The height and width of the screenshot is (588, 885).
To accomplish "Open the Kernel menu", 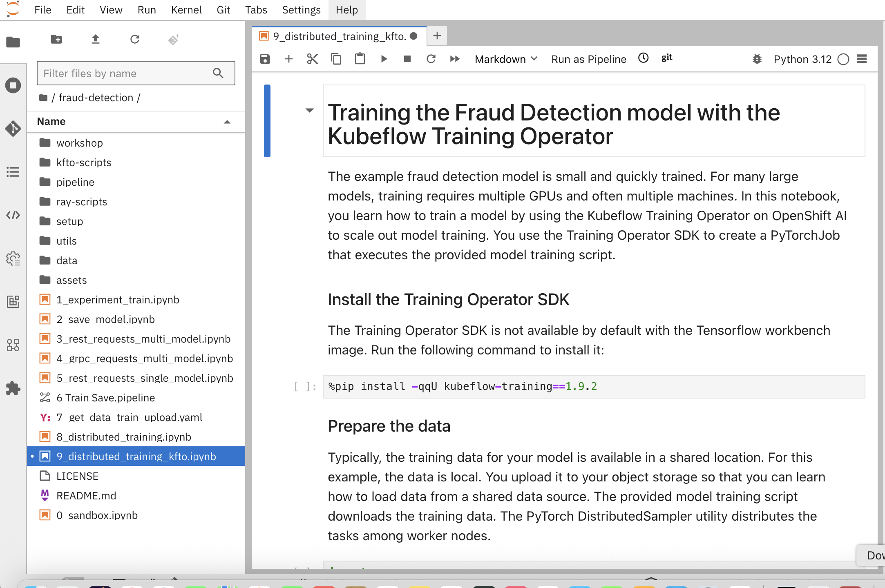I will pos(186,10).
